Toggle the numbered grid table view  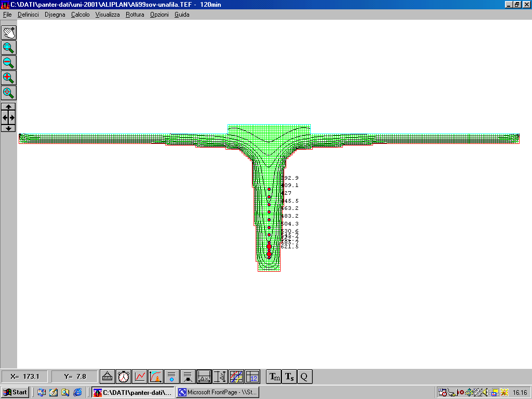[x=252, y=377]
